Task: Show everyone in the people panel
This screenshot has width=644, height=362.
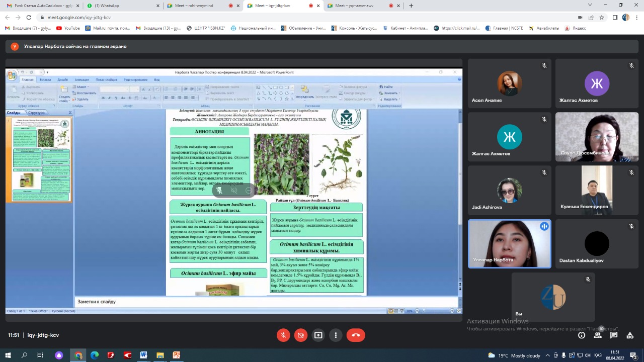Action: [598, 335]
